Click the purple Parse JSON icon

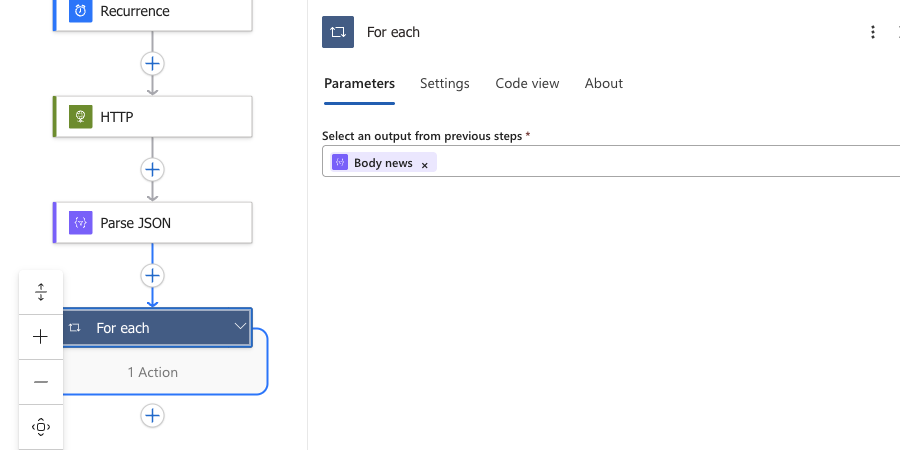(x=80, y=223)
